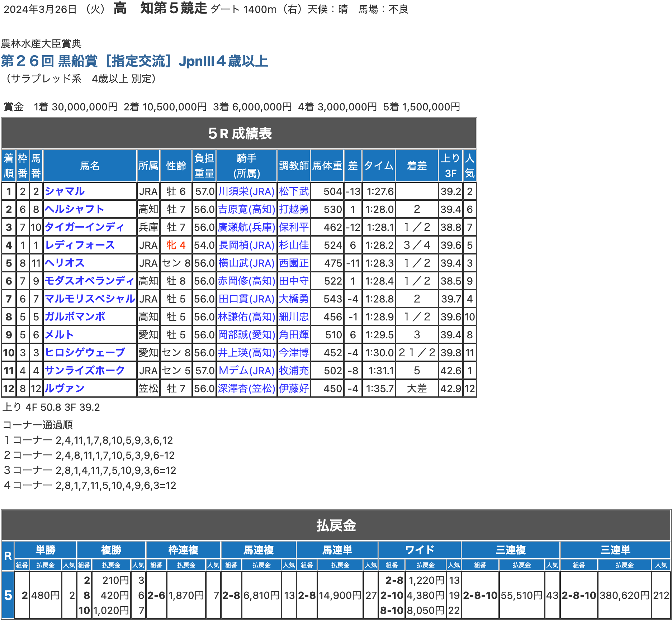Open jockey link Mデム(JRA)
The image size is (672, 624).
tap(246, 371)
